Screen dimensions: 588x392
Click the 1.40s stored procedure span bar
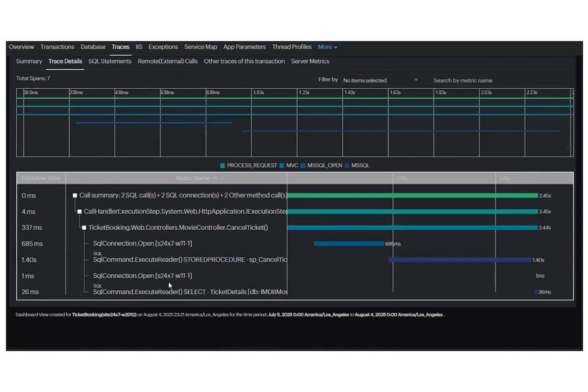coord(460,260)
